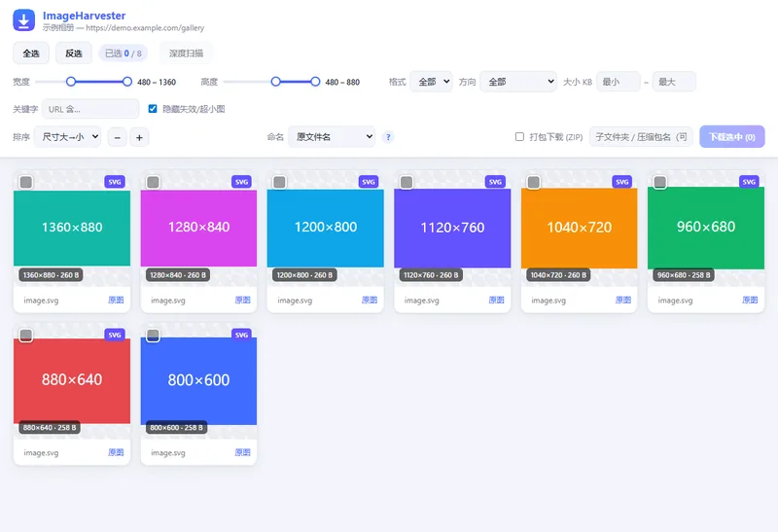Viewport: 778px width, 532px height.
Task: Click the Select All (全选) button
Action: click(x=31, y=53)
